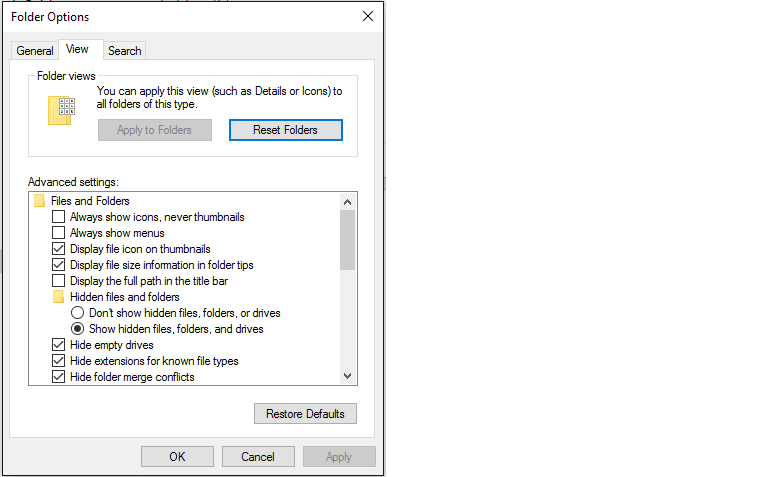Click the advanced settings scroll down arrow
The height and width of the screenshot is (477, 769).
click(x=348, y=376)
